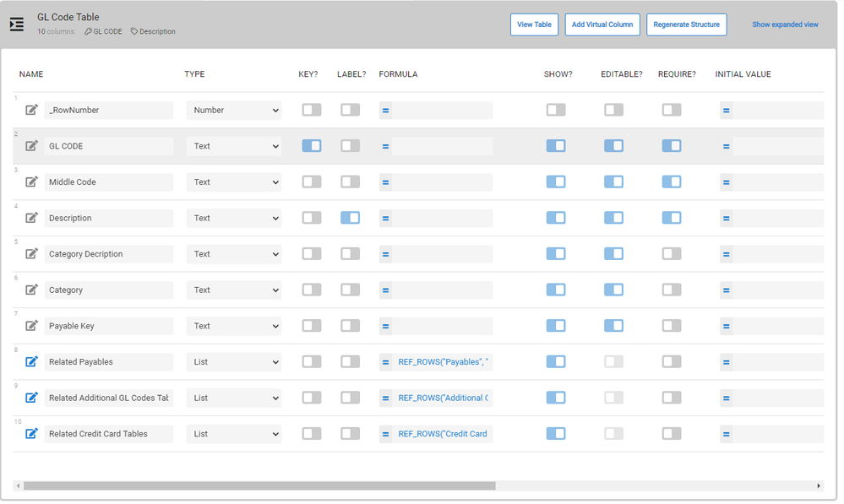Open edit pencil for Related Additional GL Codes
This screenshot has width=844, height=504.
coord(32,398)
